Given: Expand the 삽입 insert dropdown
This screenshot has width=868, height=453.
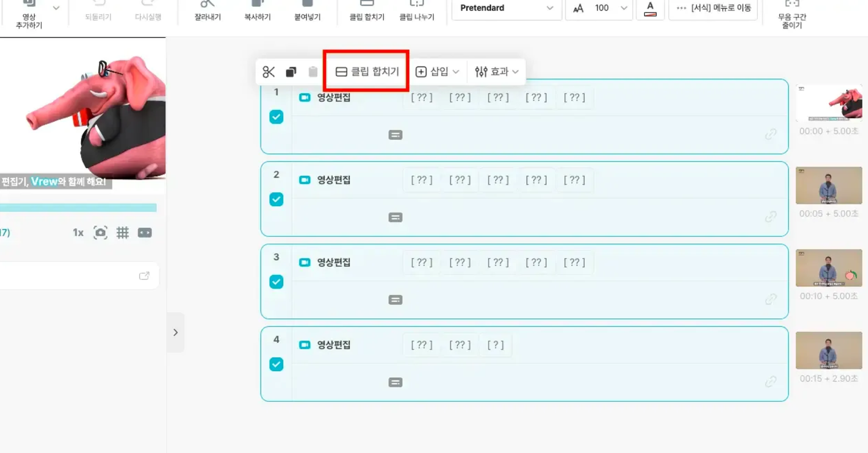Looking at the screenshot, I should tap(437, 72).
